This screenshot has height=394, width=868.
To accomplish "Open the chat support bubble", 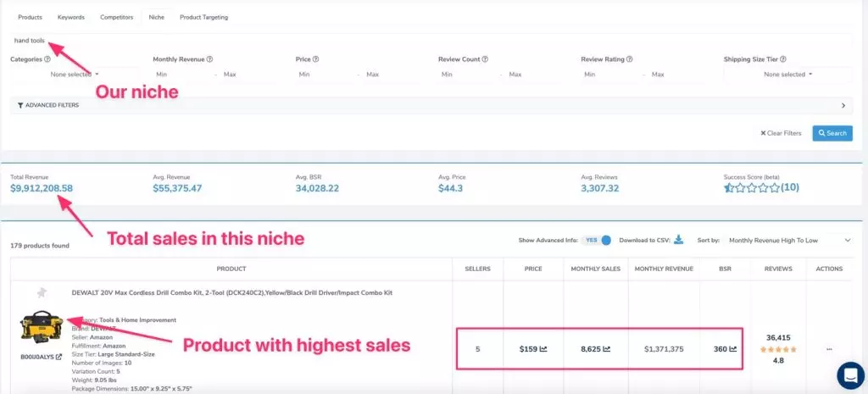I will pyautogui.click(x=851, y=375).
